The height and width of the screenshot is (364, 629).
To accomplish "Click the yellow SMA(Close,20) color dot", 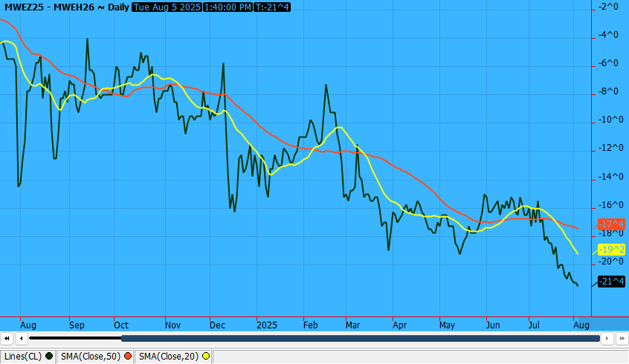I will [x=206, y=357].
